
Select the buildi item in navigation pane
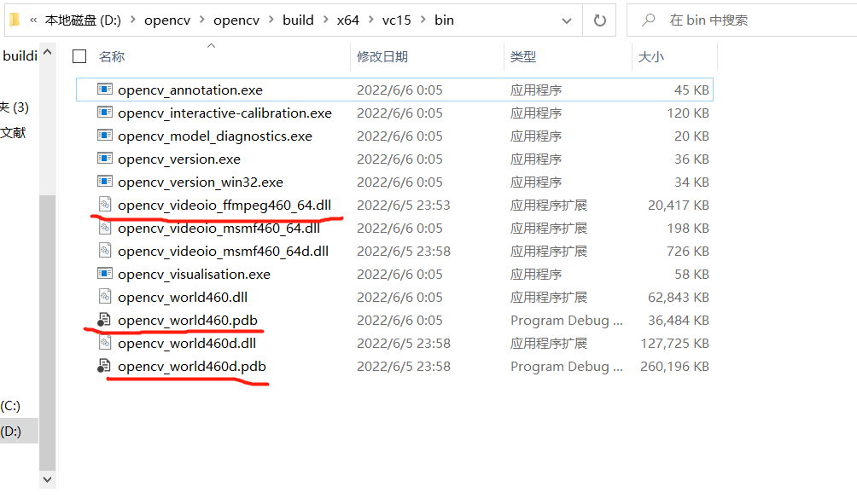19,55
